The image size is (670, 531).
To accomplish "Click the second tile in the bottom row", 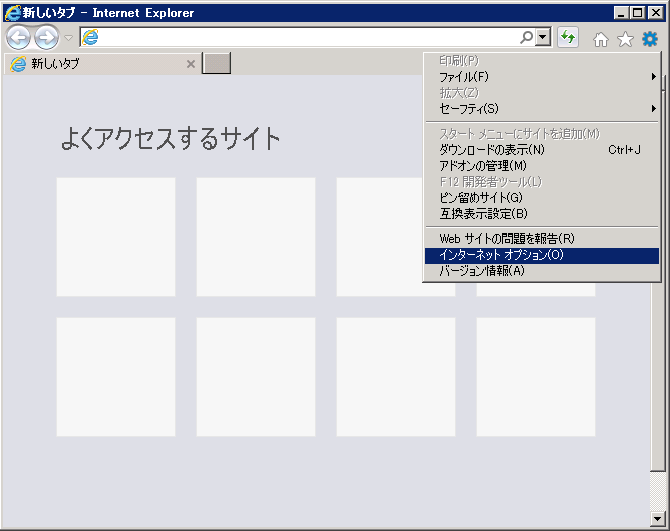I will 256,377.
